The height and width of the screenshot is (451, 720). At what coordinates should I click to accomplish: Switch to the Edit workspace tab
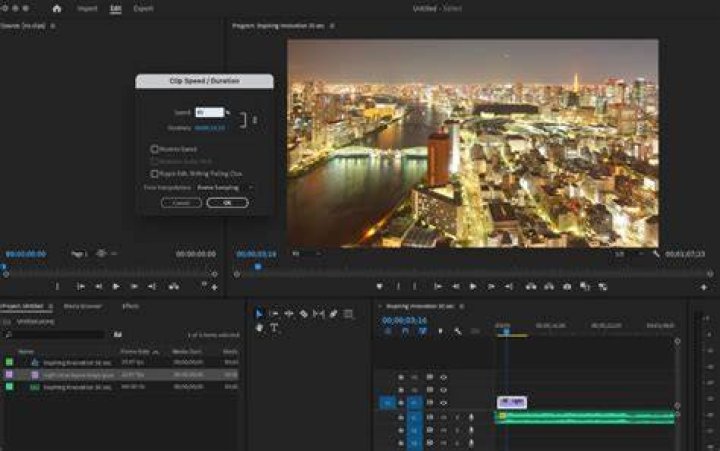tap(116, 8)
